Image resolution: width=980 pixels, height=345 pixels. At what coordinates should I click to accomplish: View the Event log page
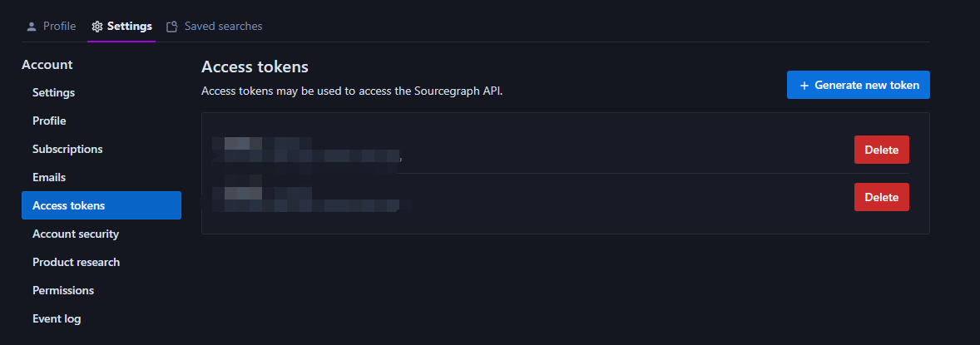(57, 318)
